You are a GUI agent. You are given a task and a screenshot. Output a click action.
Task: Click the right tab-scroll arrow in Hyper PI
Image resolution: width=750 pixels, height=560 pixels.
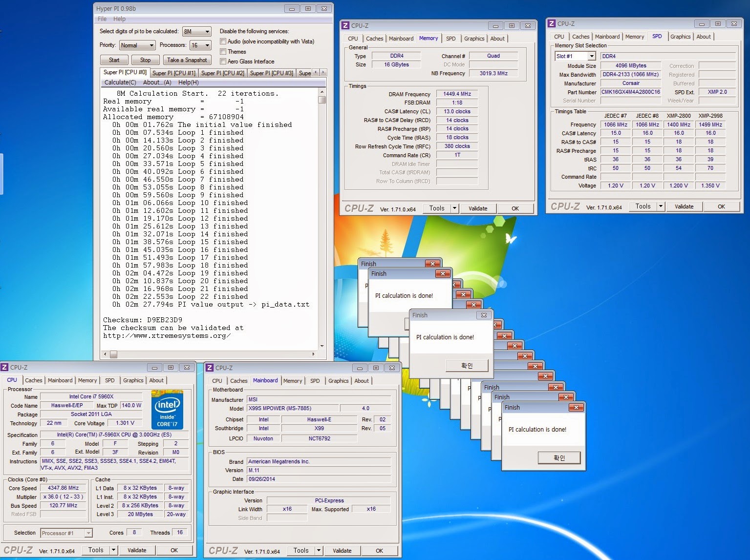[323, 72]
